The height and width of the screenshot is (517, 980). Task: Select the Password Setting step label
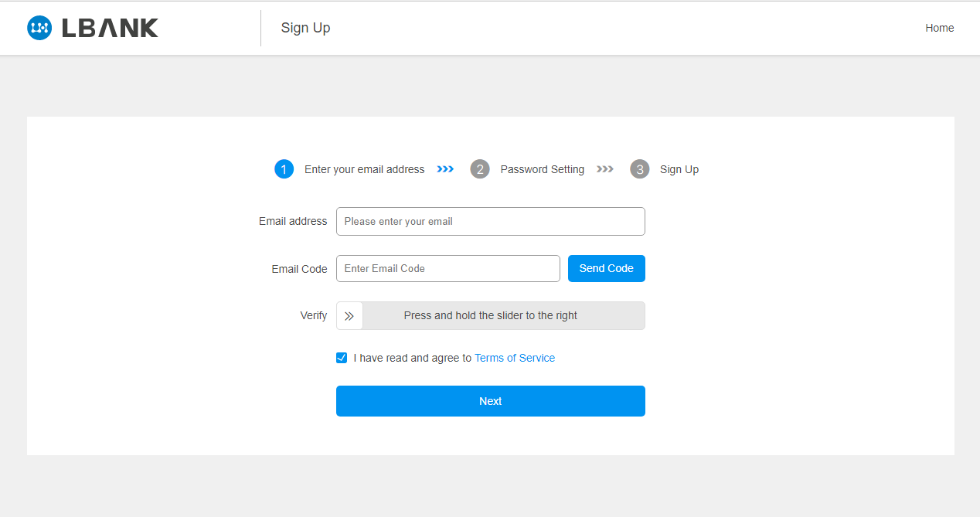point(542,169)
